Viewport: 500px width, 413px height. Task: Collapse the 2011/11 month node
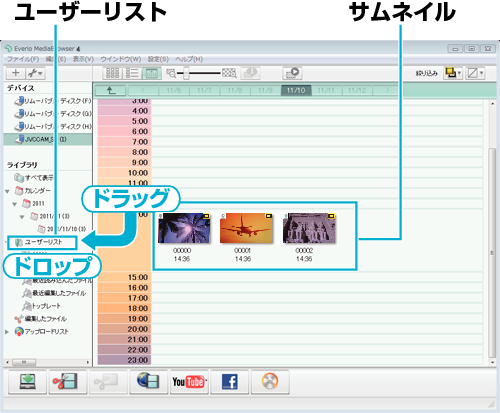click(22, 217)
